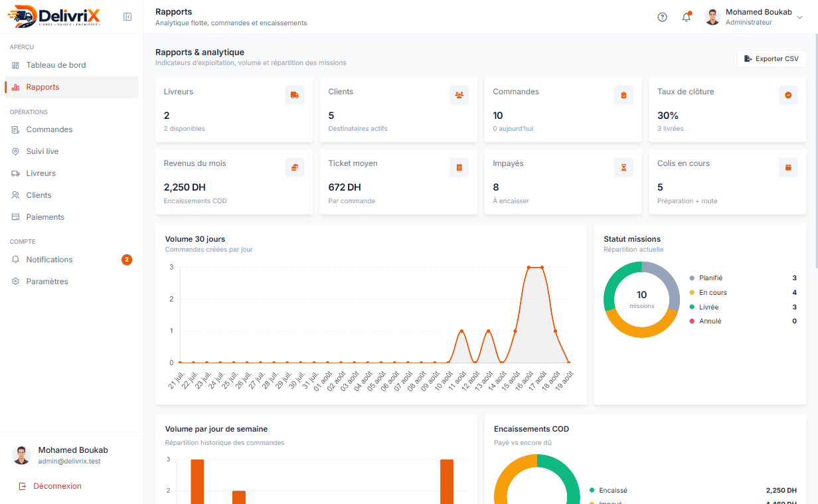Click the En cours legend orange dot
818x504 pixels.
pos(692,293)
